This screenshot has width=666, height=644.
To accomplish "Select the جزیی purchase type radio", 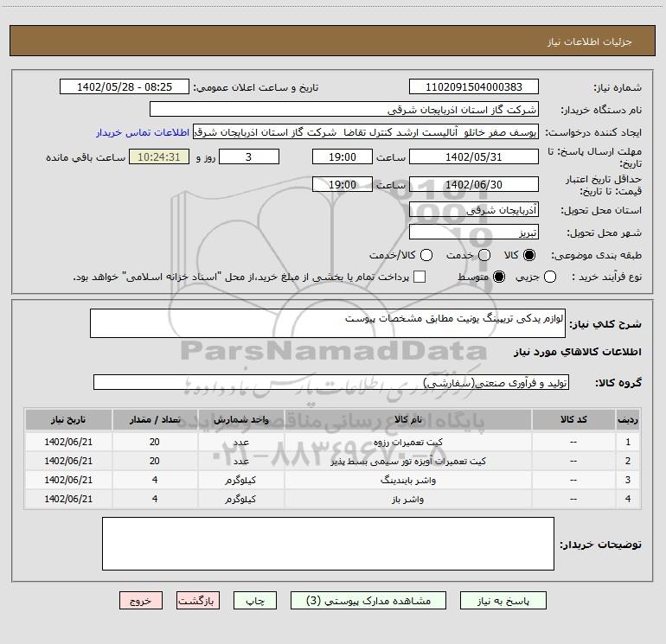I will coord(550,277).
